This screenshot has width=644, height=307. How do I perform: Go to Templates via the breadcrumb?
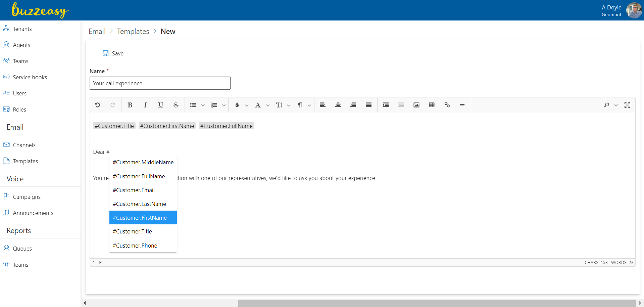pyautogui.click(x=133, y=31)
